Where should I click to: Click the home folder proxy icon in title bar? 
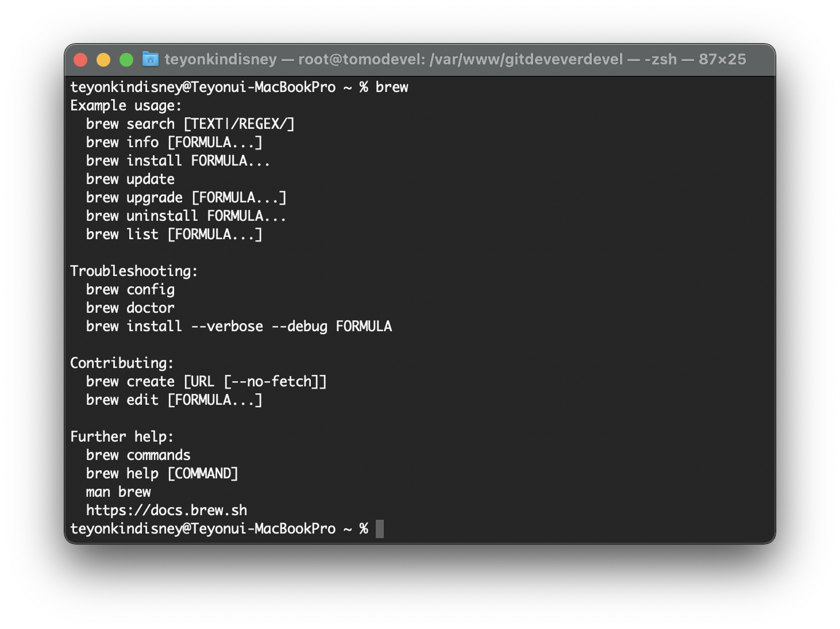point(151,59)
